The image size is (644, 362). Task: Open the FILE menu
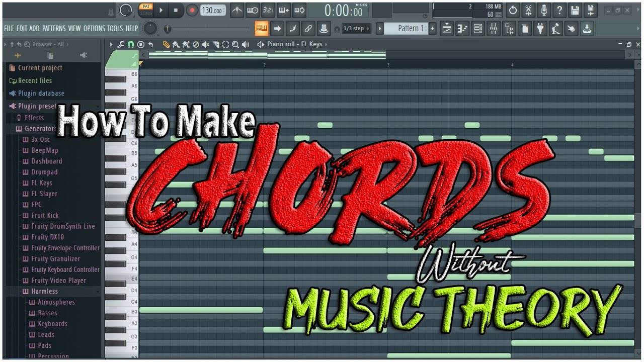click(9, 29)
